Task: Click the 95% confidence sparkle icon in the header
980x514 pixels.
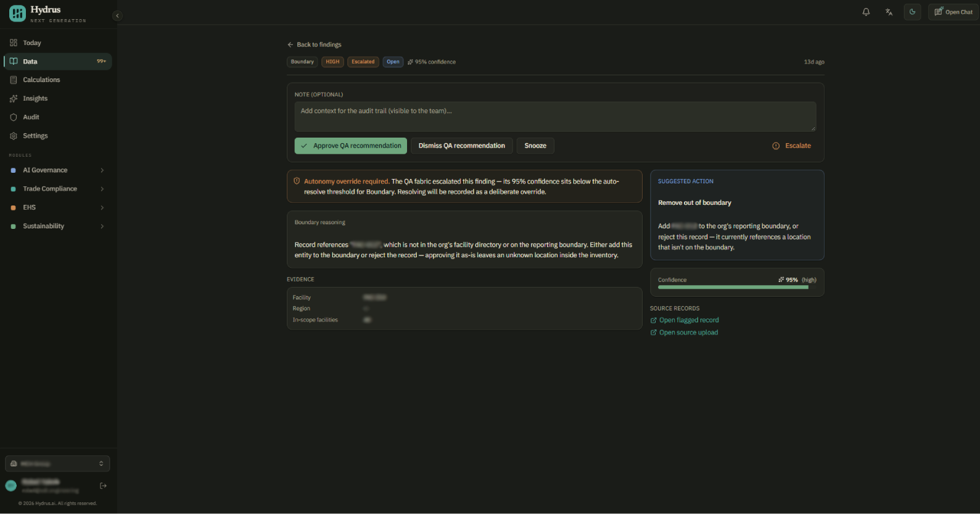Action: (x=410, y=62)
